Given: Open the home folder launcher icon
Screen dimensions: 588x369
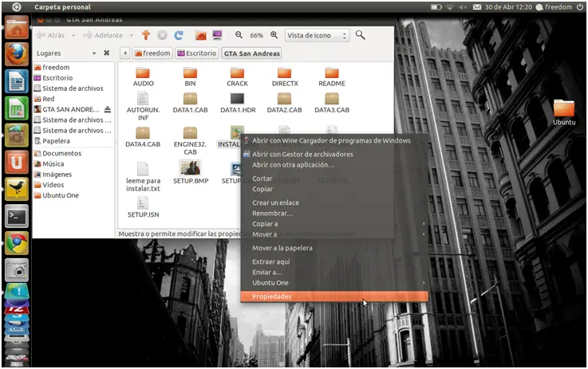Looking at the screenshot, I should pyautogui.click(x=17, y=27).
